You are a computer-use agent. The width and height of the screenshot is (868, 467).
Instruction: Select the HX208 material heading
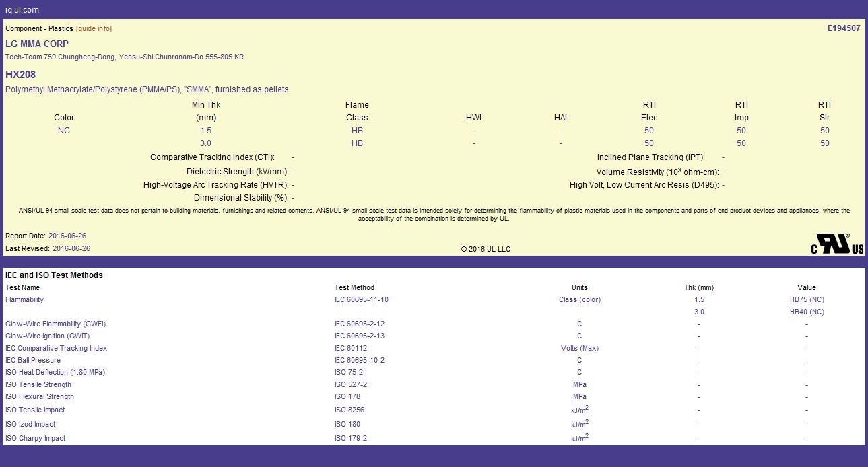(21, 75)
